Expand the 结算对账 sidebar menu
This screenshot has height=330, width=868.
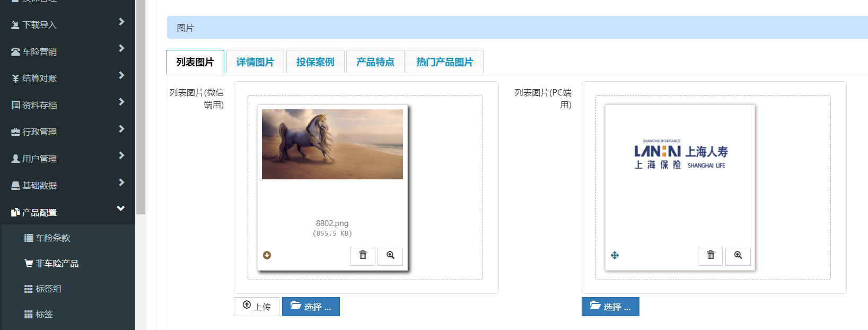(x=68, y=78)
